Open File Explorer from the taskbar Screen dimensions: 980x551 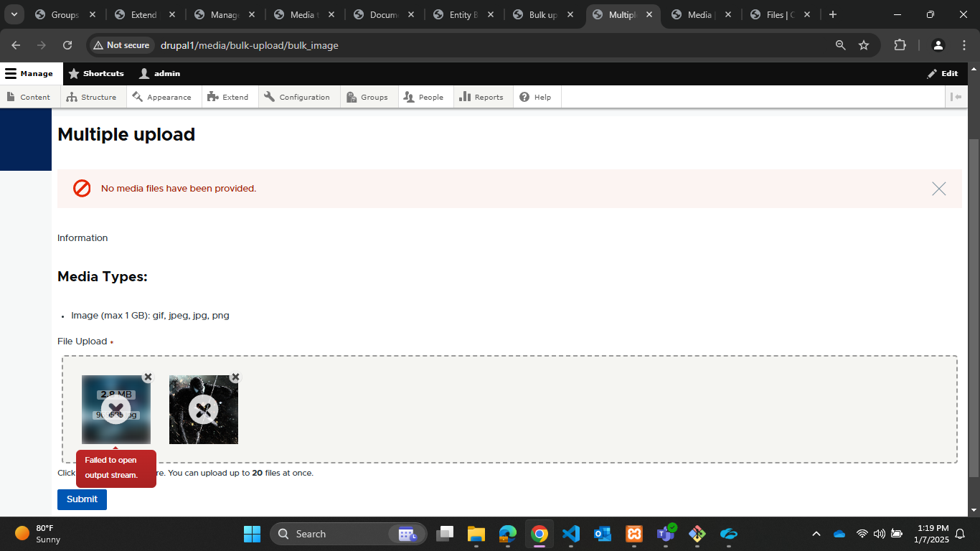[476, 534]
